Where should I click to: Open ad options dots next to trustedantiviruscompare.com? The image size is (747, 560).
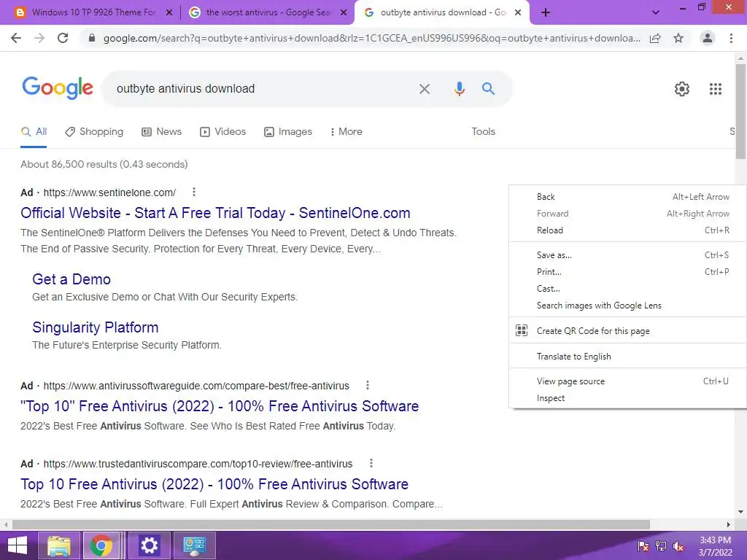click(x=371, y=463)
